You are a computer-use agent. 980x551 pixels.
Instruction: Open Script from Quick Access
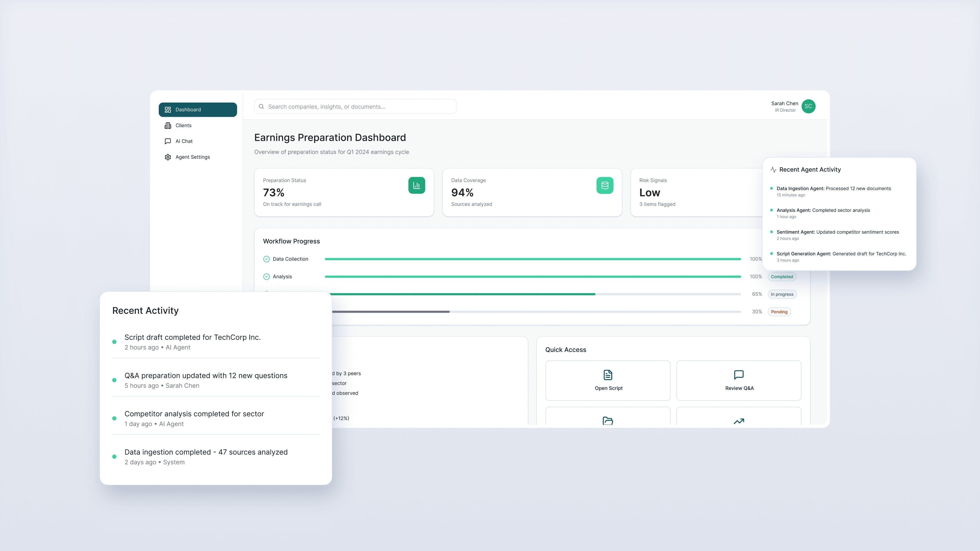(608, 380)
